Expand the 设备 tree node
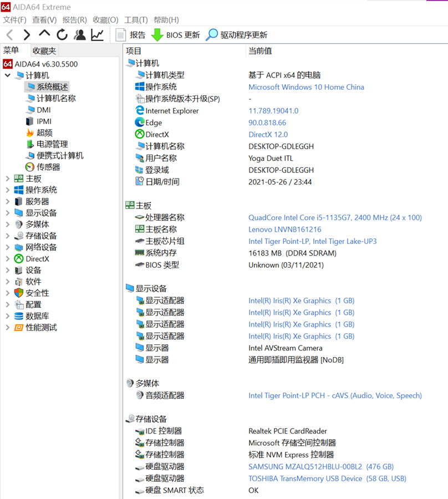 pyautogui.click(x=8, y=270)
